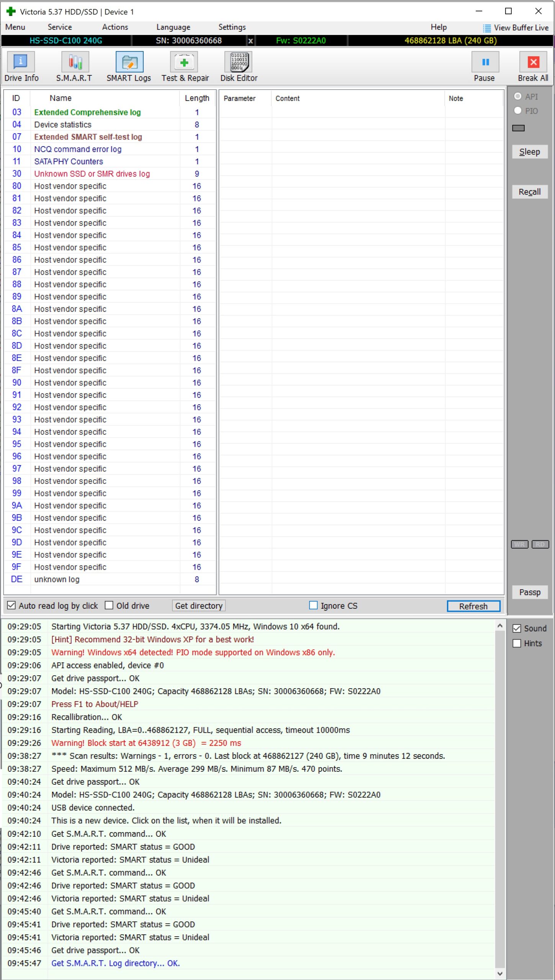Put the drive to Sleep

[530, 152]
